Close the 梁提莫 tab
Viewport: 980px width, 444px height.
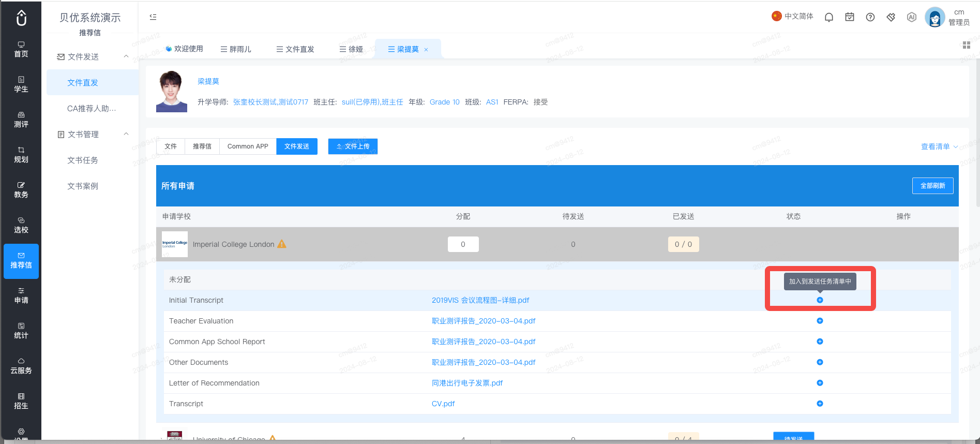(426, 50)
